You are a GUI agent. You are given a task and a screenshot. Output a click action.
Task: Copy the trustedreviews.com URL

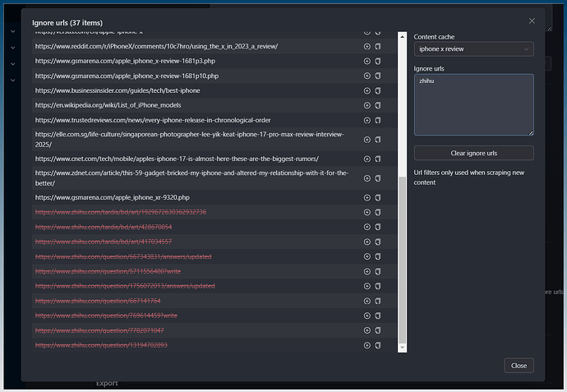pyautogui.click(x=378, y=120)
